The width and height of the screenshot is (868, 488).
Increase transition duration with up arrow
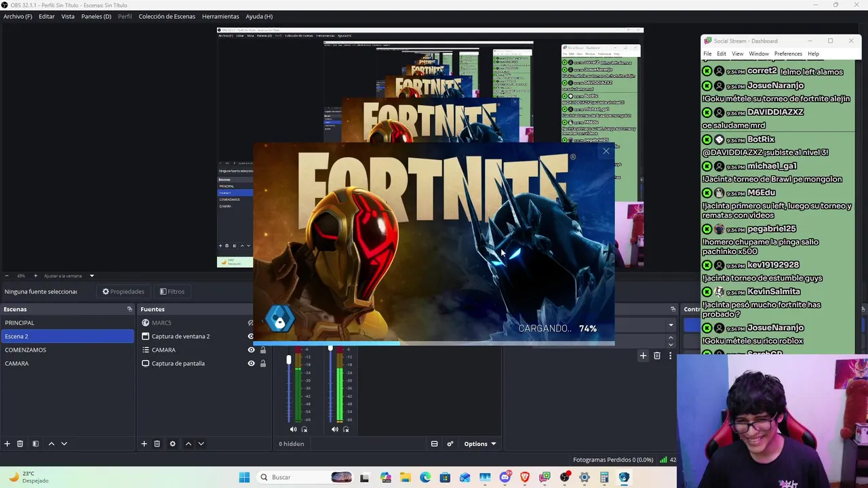coord(671,338)
